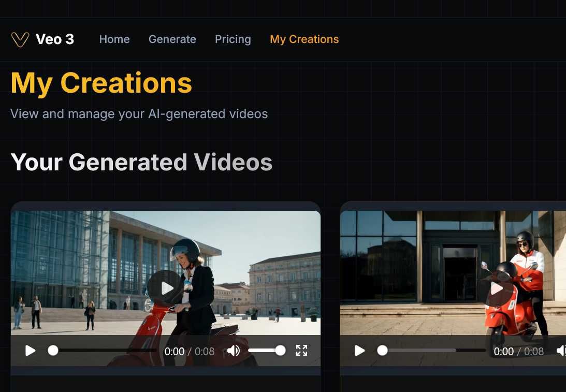Screen dimensions: 566x392
Task: Click the first video's progress seek bar
Action: click(x=103, y=351)
